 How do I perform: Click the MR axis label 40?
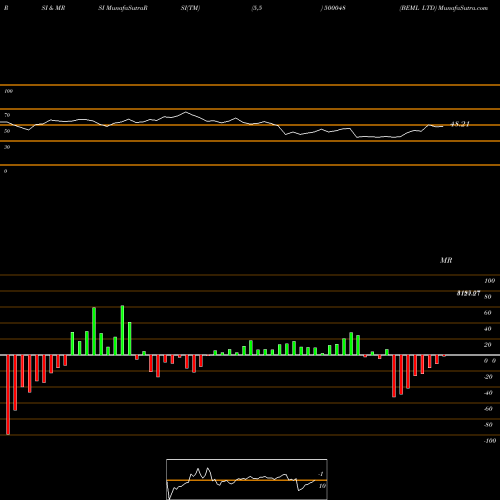(x=487, y=329)
